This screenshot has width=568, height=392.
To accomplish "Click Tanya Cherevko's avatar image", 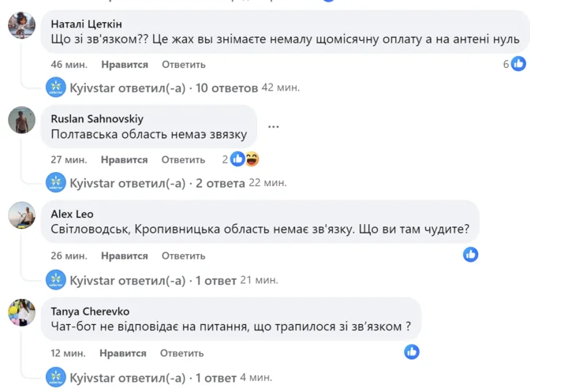I will coord(21,312).
